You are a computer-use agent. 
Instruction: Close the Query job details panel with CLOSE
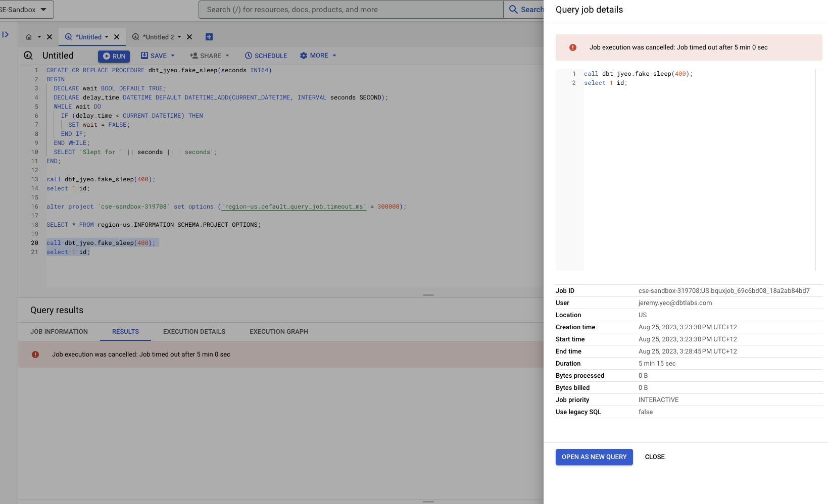[655, 457]
